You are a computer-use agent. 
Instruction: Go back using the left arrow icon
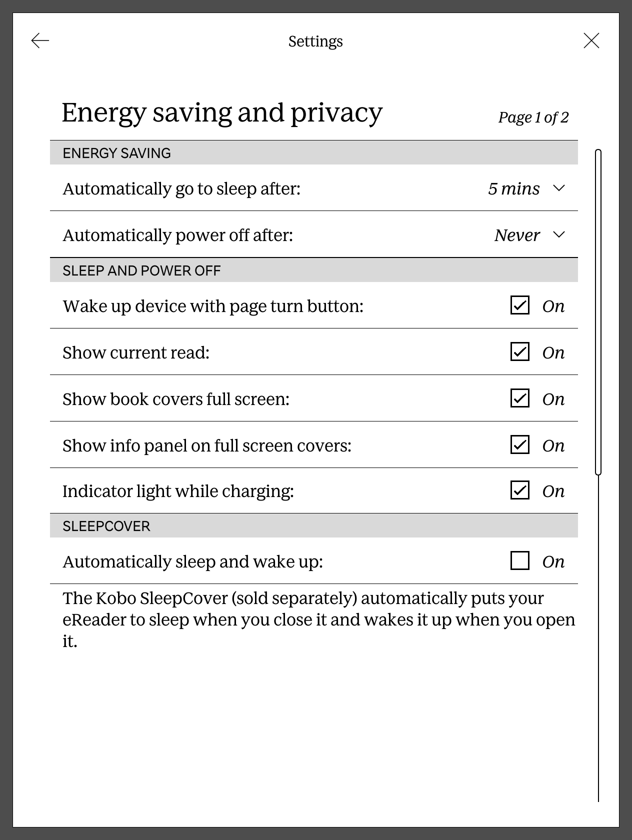(40, 40)
